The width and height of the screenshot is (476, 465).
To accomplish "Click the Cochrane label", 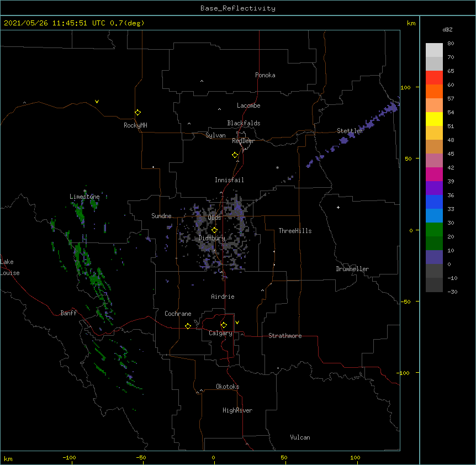I will pyautogui.click(x=178, y=314).
